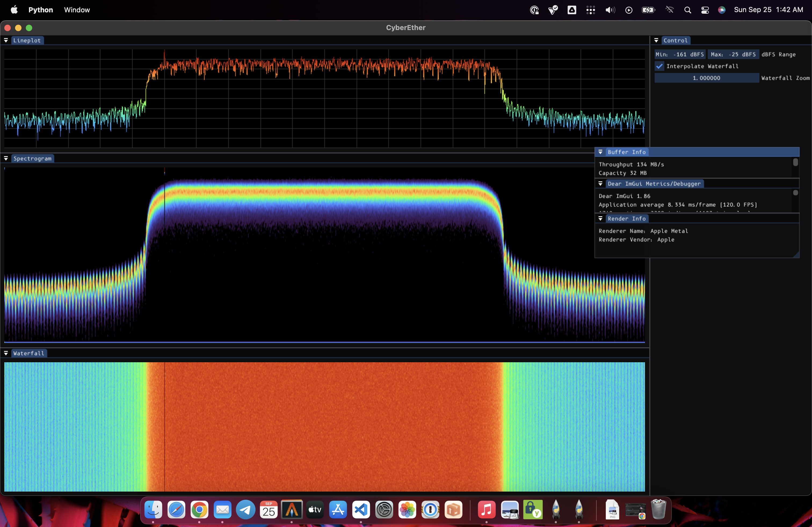Screen dimensions: 812x527
Task: Open Visual Studio Code in the dock
Action: click(x=361, y=510)
